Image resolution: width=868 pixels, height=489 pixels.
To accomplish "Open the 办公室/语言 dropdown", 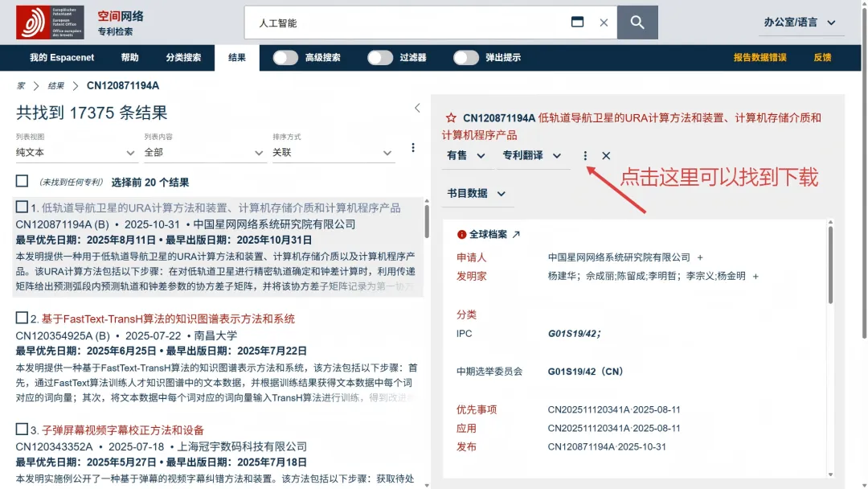I will coord(800,23).
